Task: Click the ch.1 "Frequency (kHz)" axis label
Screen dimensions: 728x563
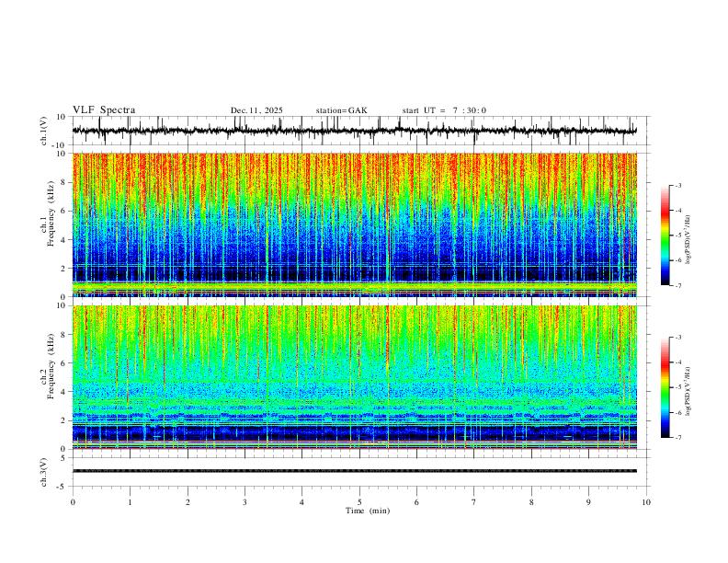Action: [51, 212]
